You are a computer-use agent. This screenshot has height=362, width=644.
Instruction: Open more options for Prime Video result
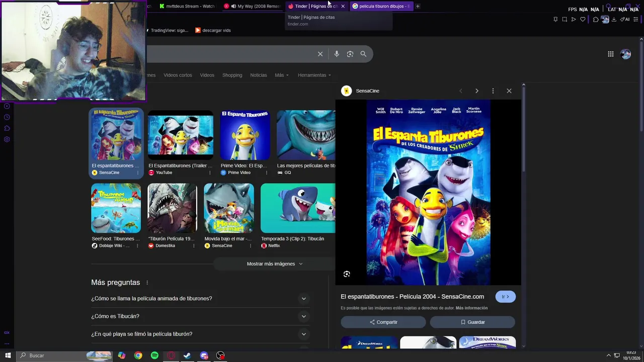(267, 172)
